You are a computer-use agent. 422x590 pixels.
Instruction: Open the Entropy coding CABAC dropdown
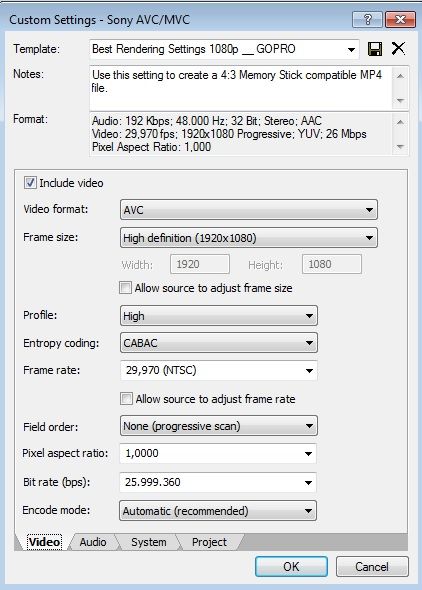pos(219,343)
